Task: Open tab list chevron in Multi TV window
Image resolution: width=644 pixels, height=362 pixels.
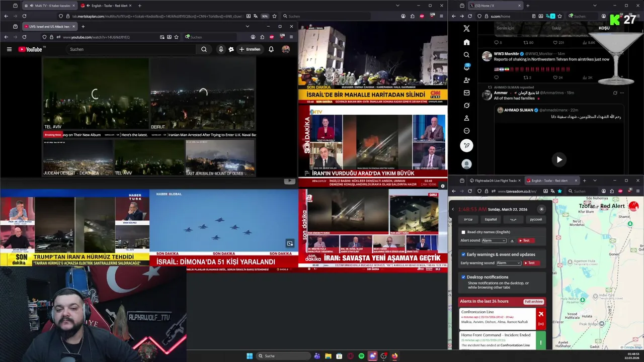Action: click(x=397, y=6)
